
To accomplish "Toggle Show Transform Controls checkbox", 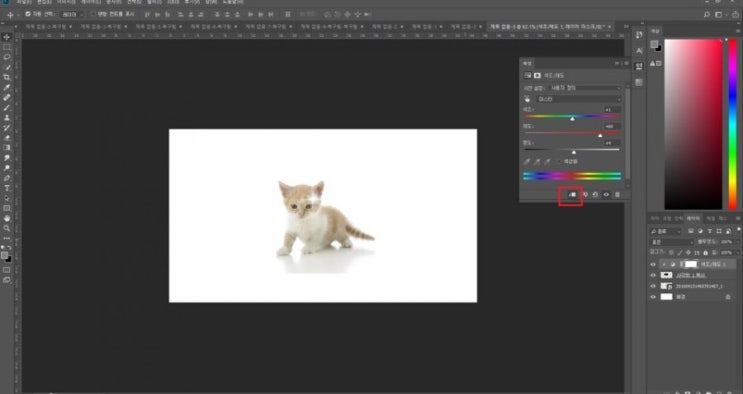I will coord(93,14).
